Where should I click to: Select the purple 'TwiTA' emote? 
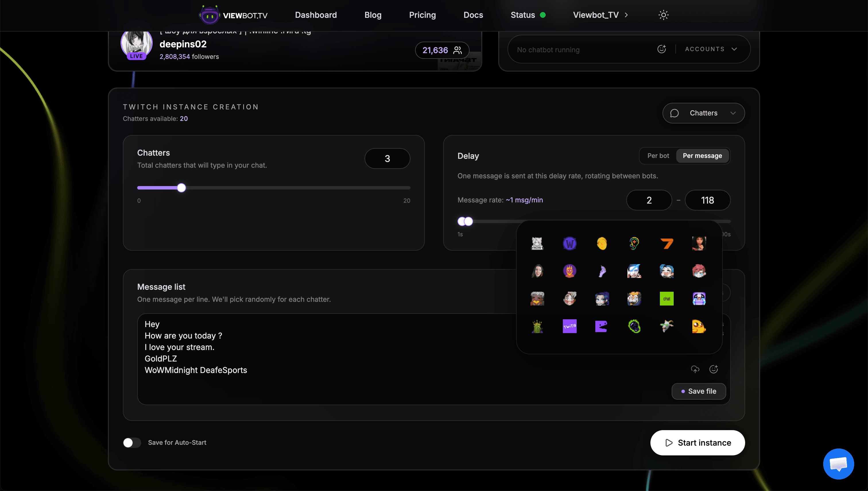click(x=570, y=326)
